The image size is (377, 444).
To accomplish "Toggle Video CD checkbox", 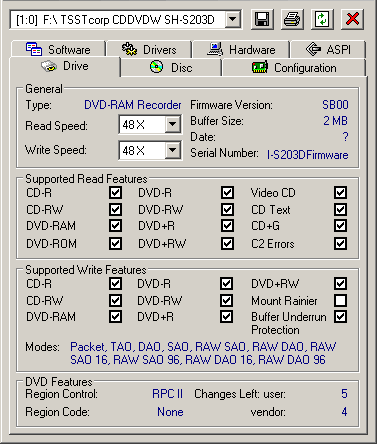I will [340, 192].
